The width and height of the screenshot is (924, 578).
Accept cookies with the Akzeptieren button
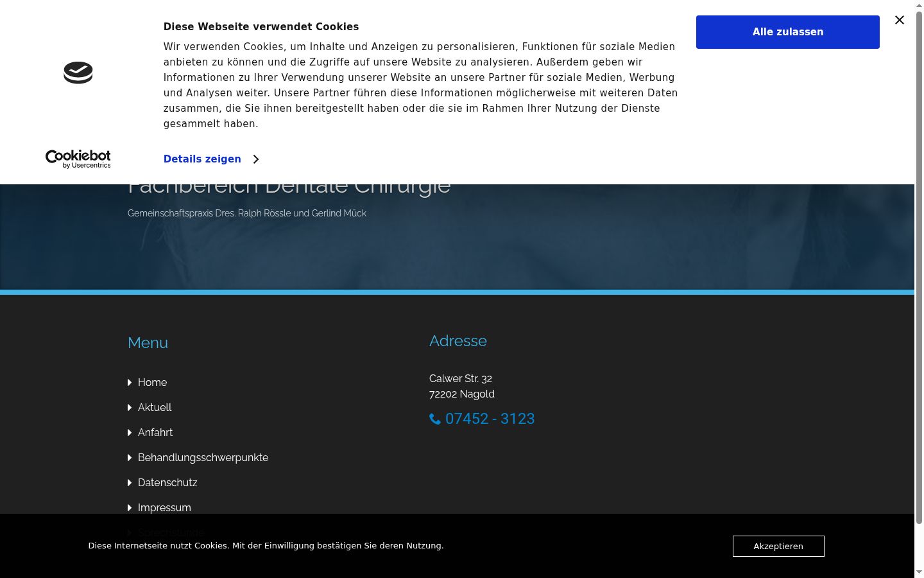pos(778,546)
